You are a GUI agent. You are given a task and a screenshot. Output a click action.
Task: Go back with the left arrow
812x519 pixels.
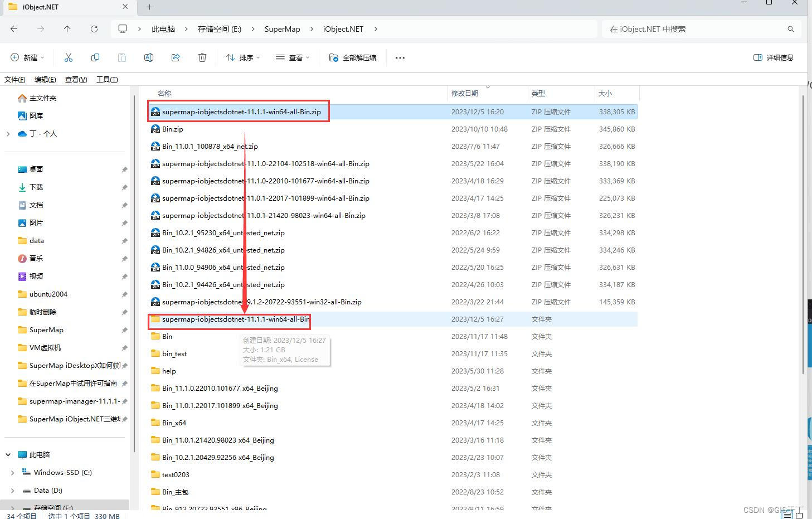[x=14, y=29]
